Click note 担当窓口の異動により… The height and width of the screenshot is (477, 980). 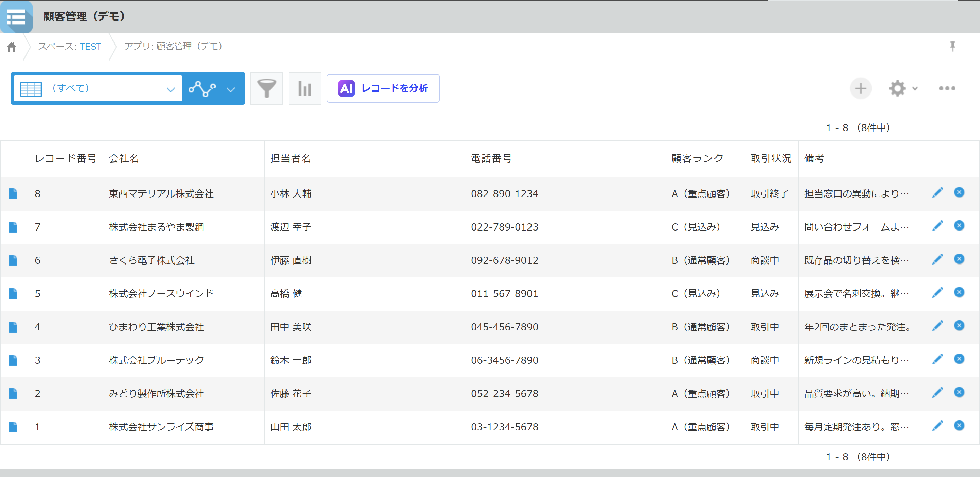tap(857, 194)
